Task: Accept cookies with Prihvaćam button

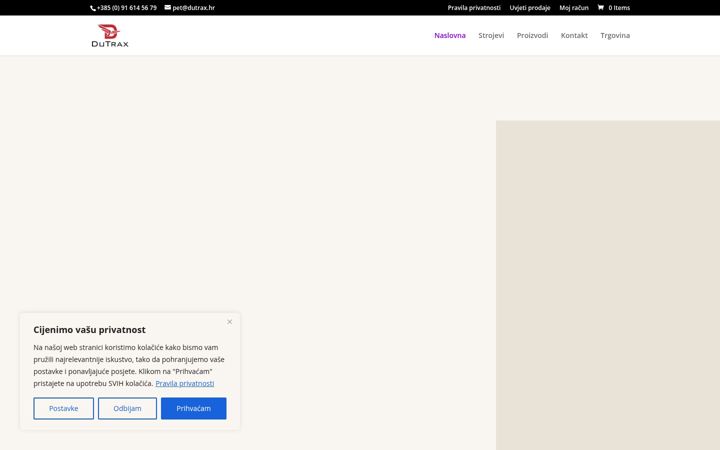Action: click(x=193, y=408)
